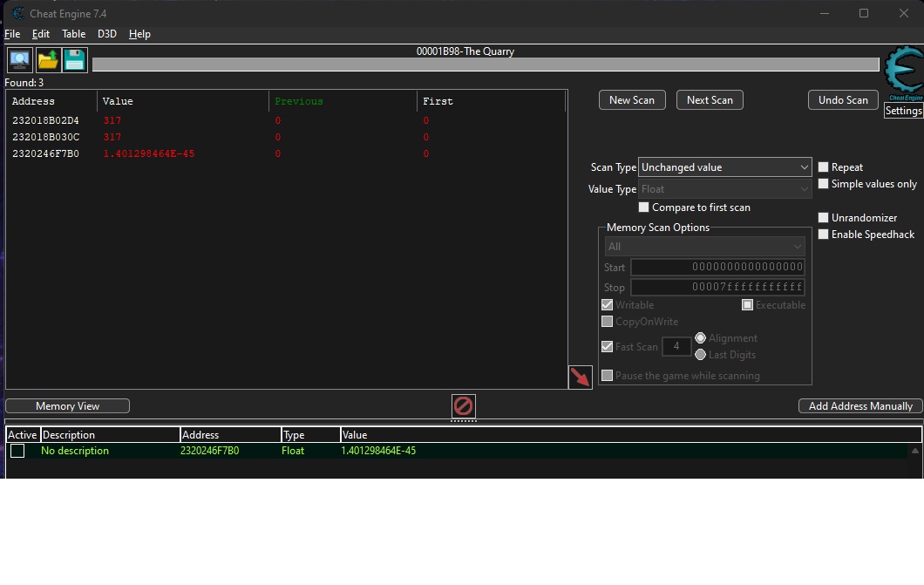Screen dimensions: 924x585
Task: Click Add Address Manually button
Action: coord(859,406)
